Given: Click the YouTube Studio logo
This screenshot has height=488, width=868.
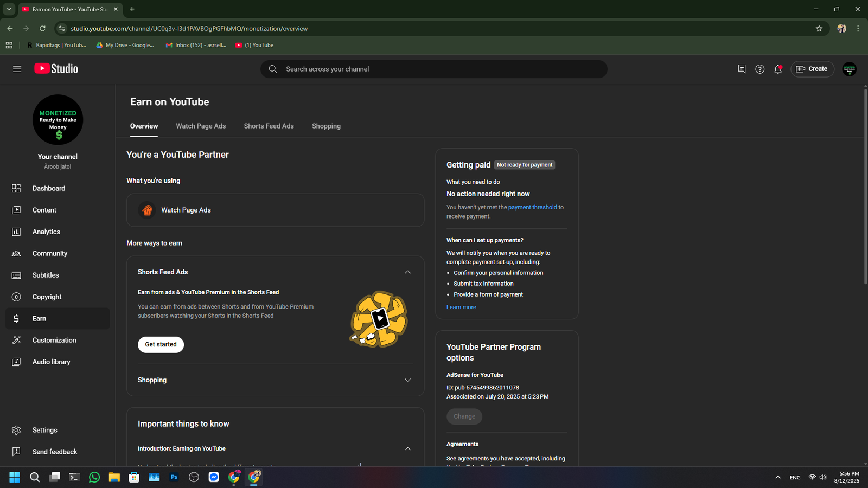Looking at the screenshot, I should pyautogui.click(x=56, y=69).
